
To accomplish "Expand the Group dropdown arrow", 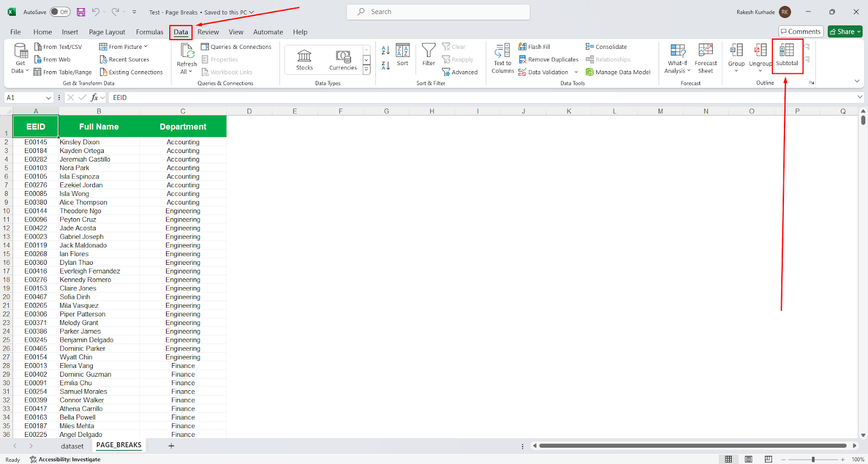I will 736,71.
